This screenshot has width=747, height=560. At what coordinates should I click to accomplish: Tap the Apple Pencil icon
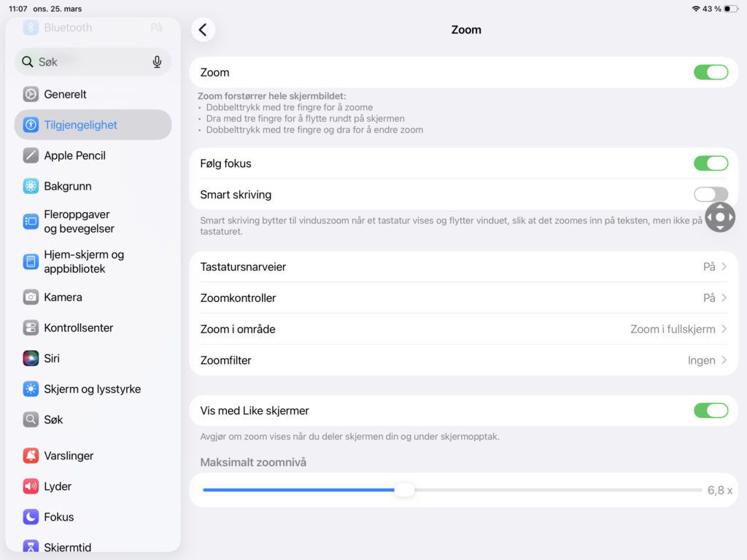point(31,155)
